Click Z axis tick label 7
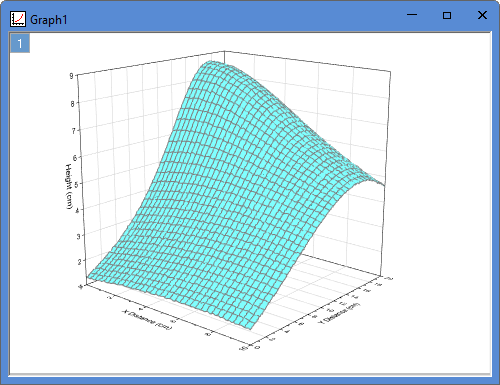The height and width of the screenshot is (385, 500). (73, 131)
